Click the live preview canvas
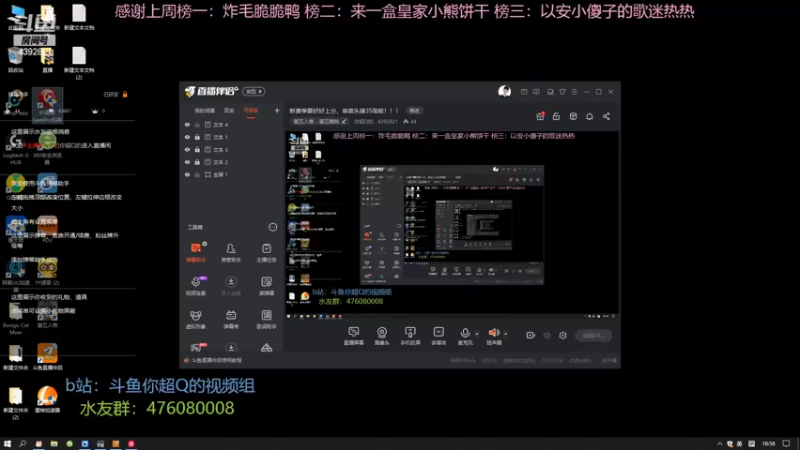The image size is (800, 450). click(x=452, y=225)
